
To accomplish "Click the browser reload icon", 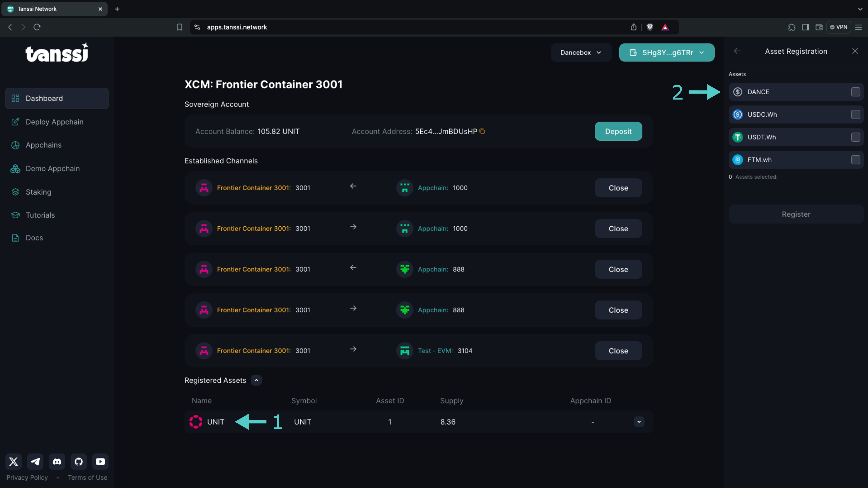I will (x=37, y=27).
